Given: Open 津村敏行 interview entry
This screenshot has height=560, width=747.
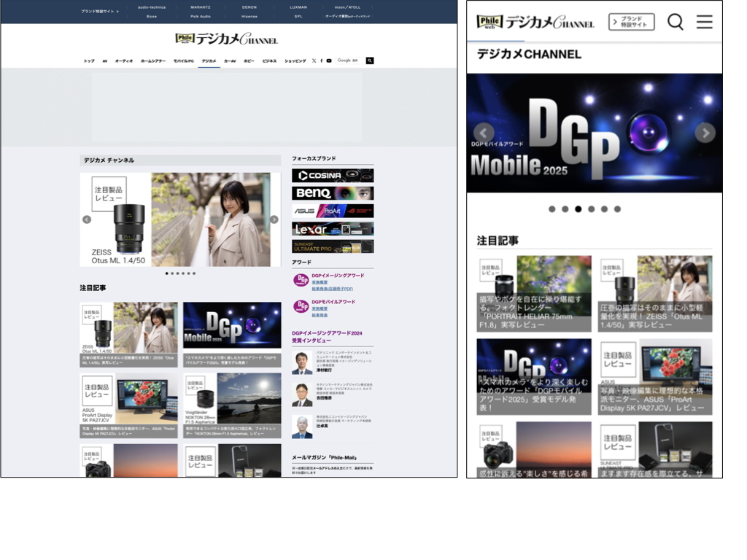Looking at the screenshot, I should tap(333, 363).
